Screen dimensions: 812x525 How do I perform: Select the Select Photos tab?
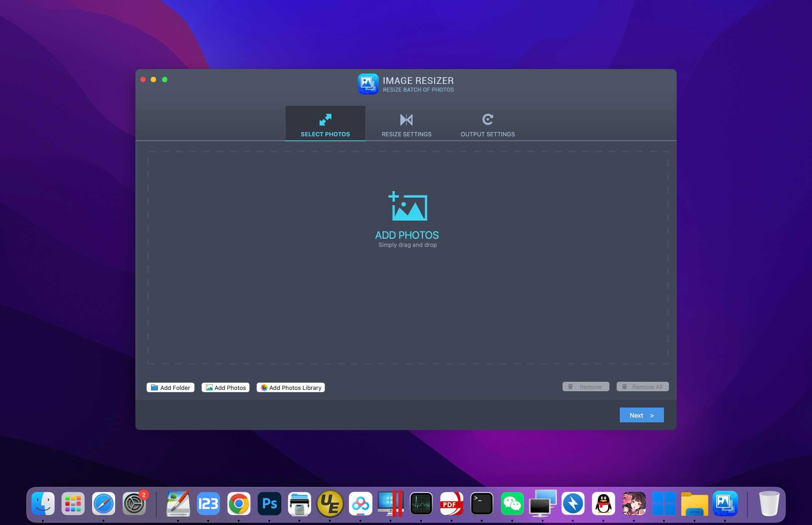tap(325, 134)
